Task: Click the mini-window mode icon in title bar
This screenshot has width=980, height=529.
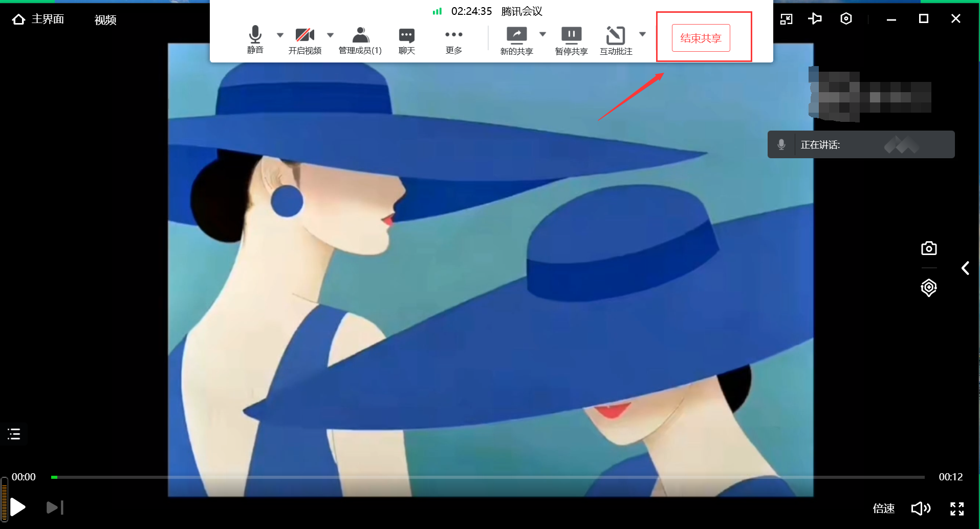Action: pos(786,19)
